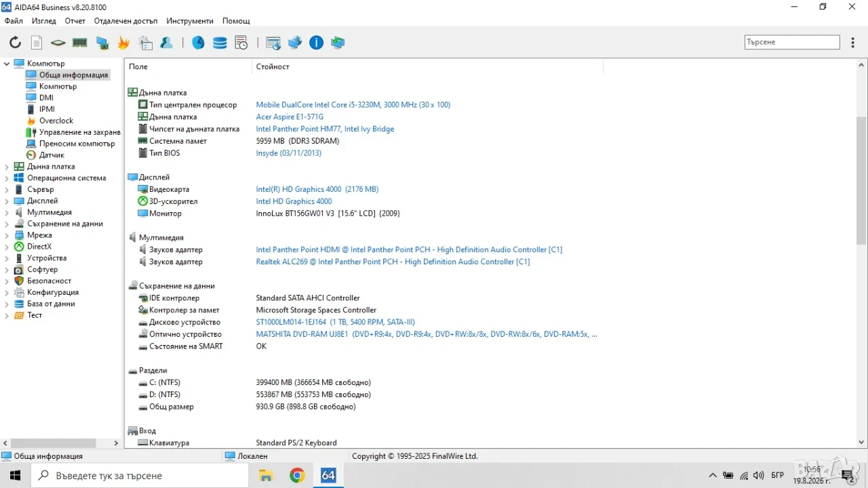Click the blue pie disk toolbar icon
The image size is (868, 488).
[x=198, y=43]
